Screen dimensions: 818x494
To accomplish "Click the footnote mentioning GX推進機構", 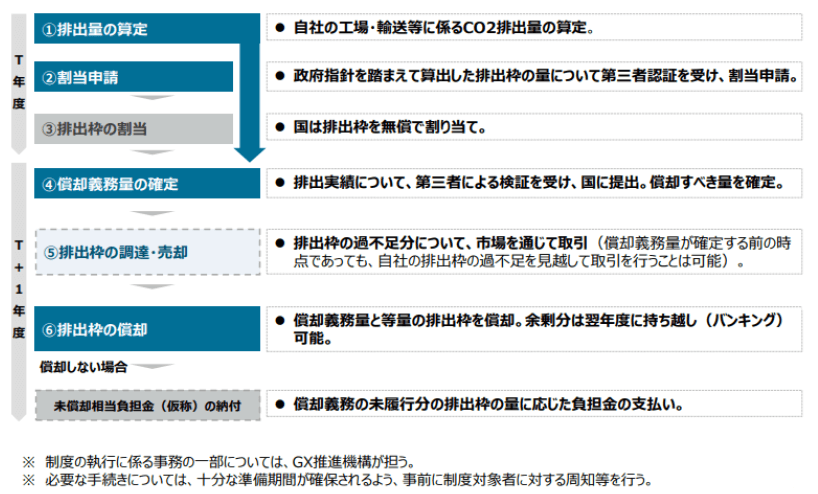I will click(230, 461).
